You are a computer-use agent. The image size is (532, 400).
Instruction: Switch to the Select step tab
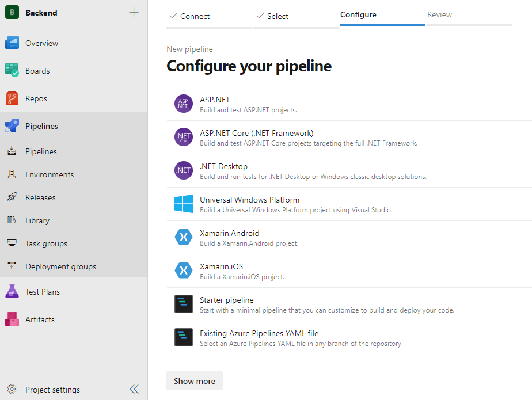(277, 16)
